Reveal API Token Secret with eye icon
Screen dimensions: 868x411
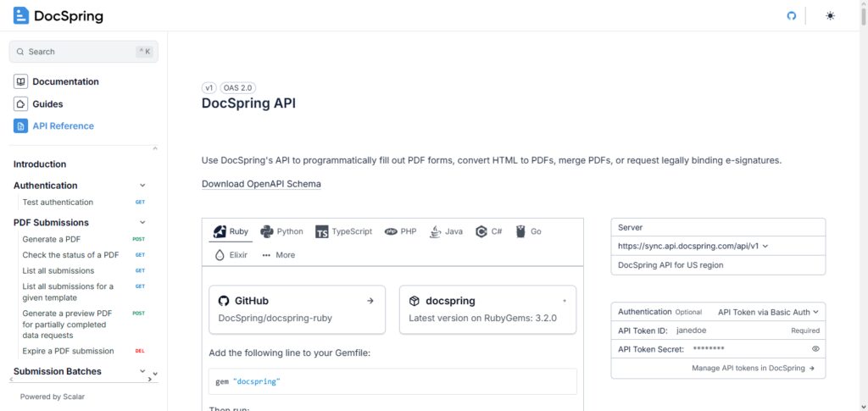click(x=815, y=349)
